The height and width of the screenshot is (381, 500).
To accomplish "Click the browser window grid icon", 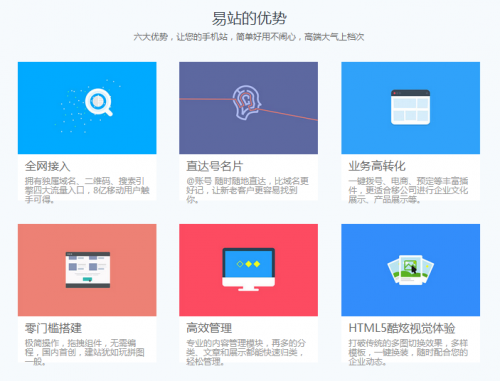I will click(410, 107).
